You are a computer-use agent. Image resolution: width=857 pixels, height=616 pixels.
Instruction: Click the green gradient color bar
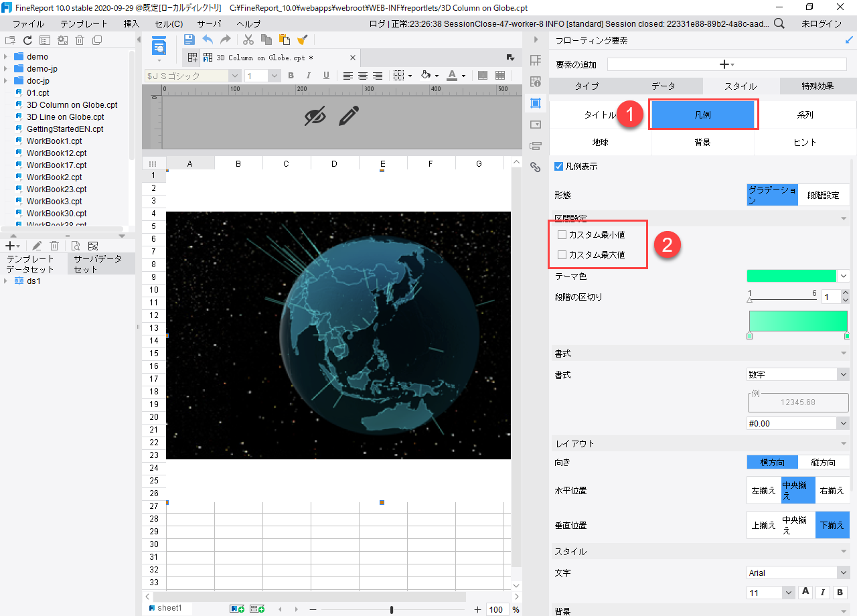pos(798,321)
